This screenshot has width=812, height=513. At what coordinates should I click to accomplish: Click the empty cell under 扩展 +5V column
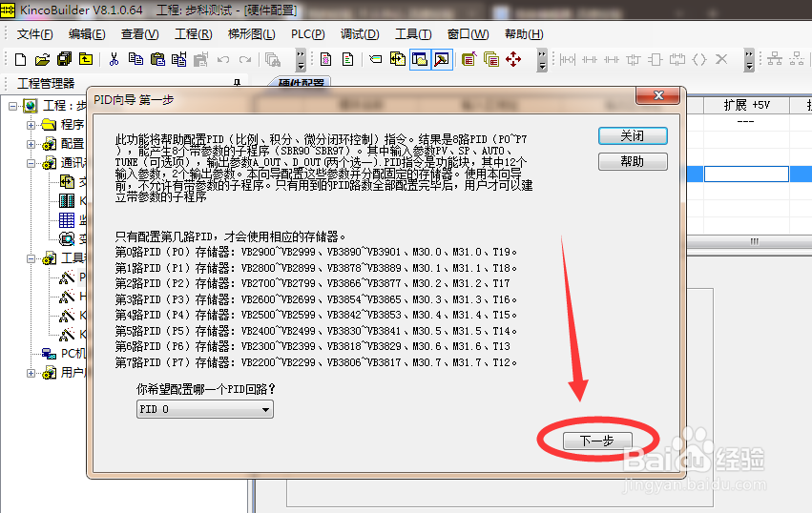(746, 174)
